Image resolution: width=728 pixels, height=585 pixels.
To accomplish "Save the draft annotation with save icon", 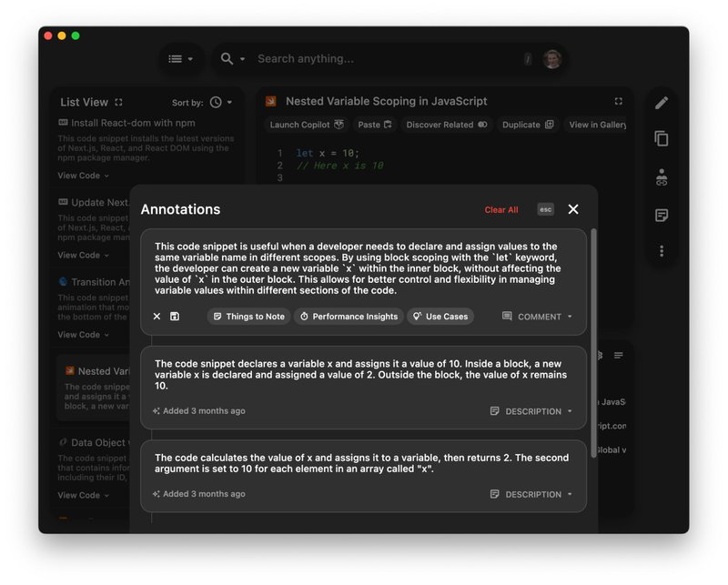I will 175,317.
